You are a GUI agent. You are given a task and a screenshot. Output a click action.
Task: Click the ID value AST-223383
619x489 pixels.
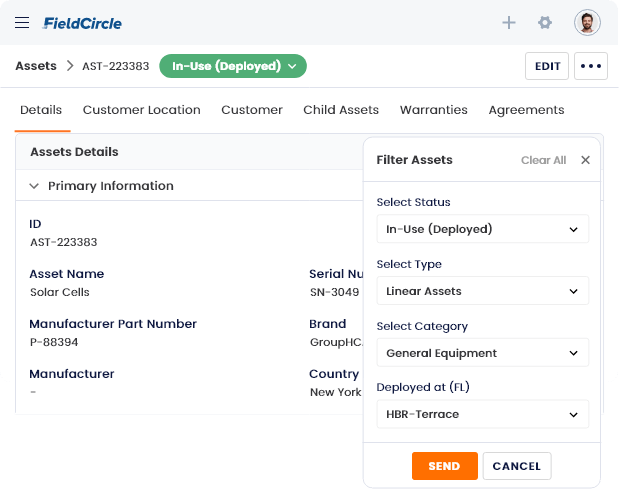[64, 242]
